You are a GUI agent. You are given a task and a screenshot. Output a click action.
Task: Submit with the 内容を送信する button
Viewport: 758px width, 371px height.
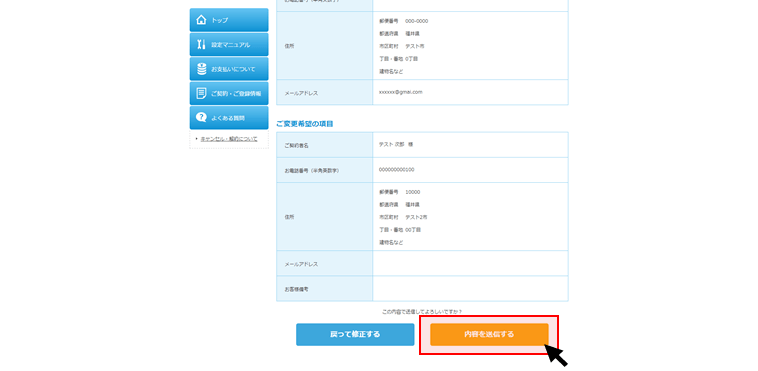(489, 334)
